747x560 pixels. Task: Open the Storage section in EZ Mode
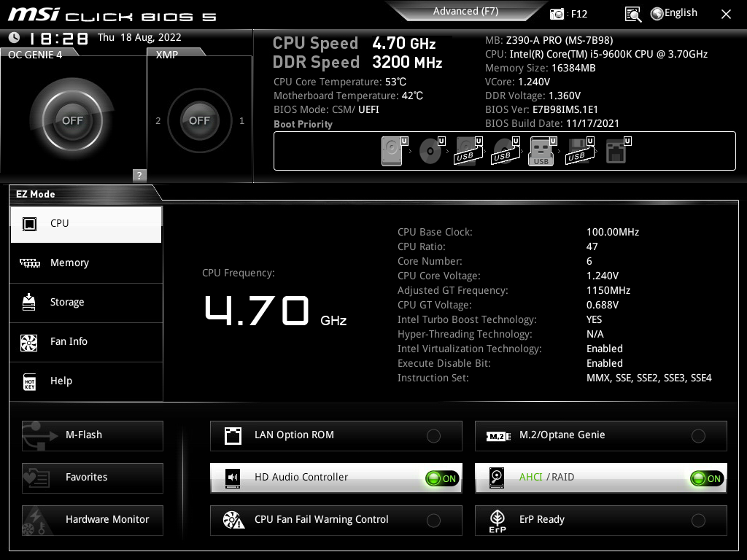86,303
